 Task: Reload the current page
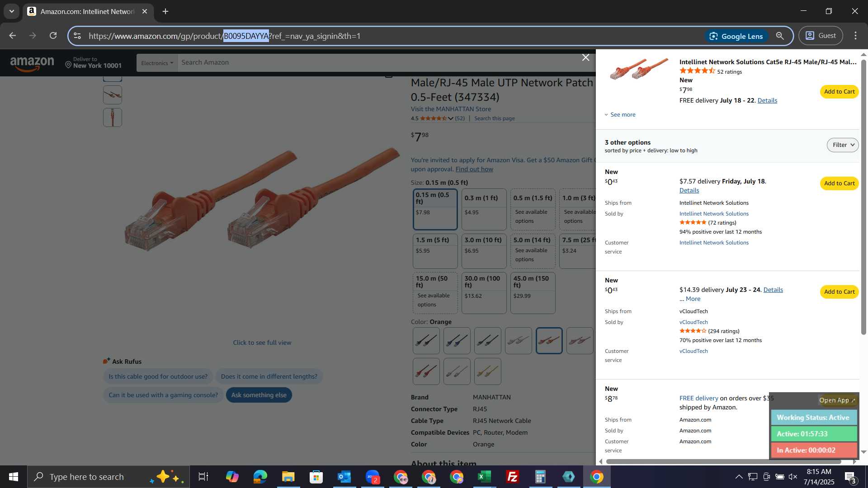tap(53, 36)
